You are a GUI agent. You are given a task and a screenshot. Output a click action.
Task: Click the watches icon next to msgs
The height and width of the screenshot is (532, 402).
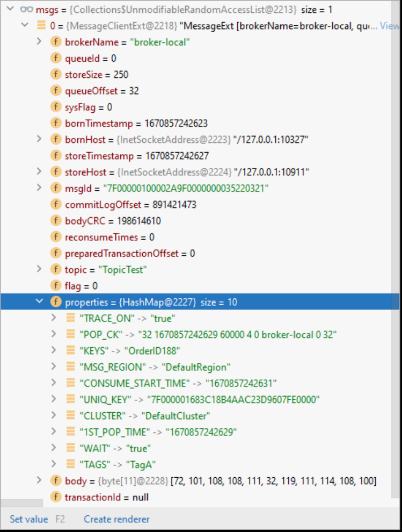(27, 9)
